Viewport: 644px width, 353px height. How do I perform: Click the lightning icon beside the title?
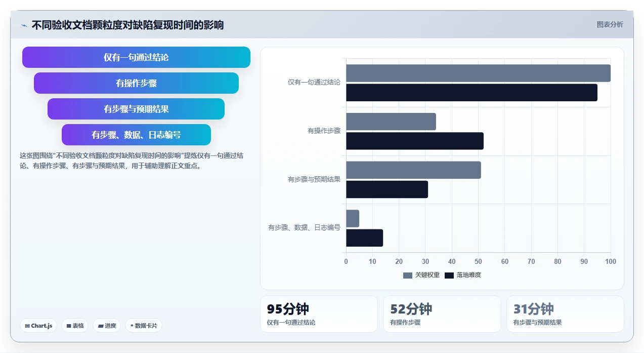[24, 25]
